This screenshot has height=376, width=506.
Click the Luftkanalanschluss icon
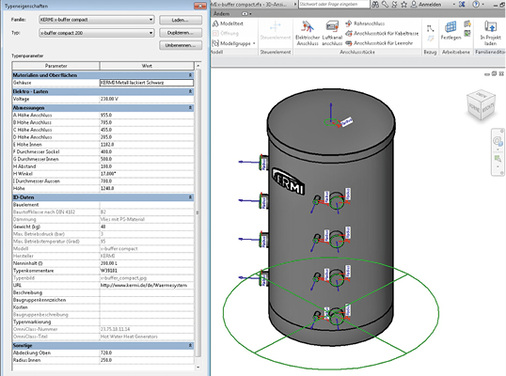pos(332,27)
